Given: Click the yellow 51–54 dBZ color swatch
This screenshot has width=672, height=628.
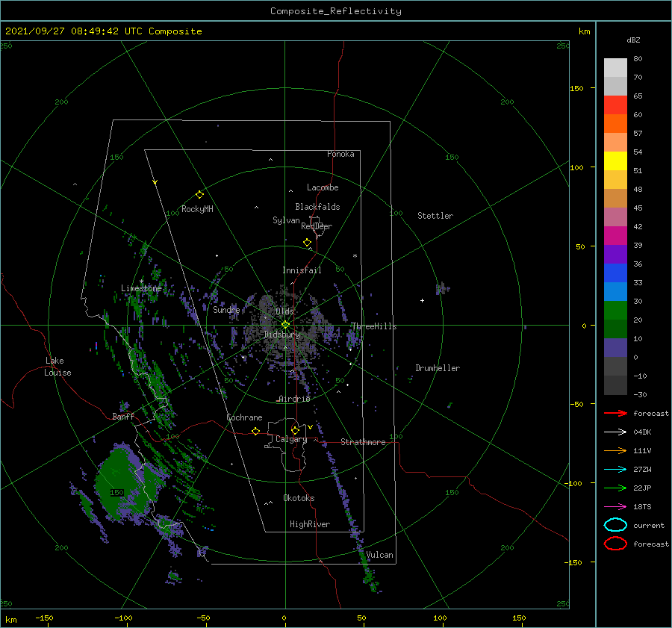Looking at the screenshot, I should [615, 161].
